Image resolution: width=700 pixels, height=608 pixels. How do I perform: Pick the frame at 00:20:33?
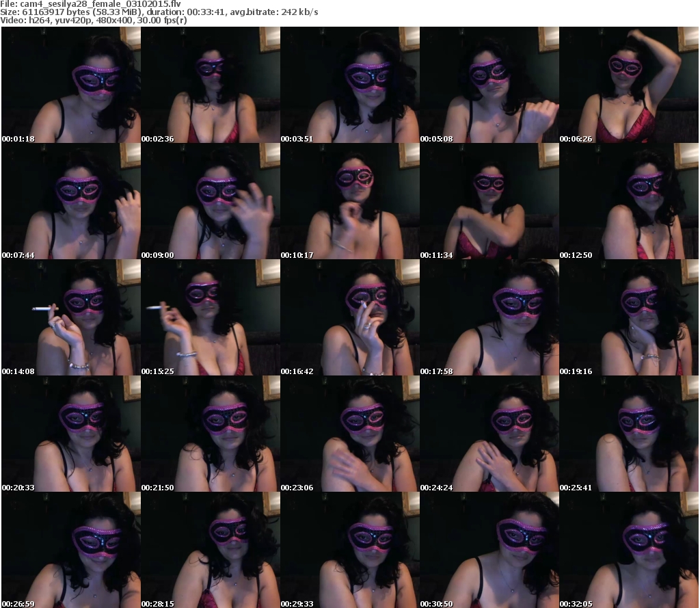71,434
